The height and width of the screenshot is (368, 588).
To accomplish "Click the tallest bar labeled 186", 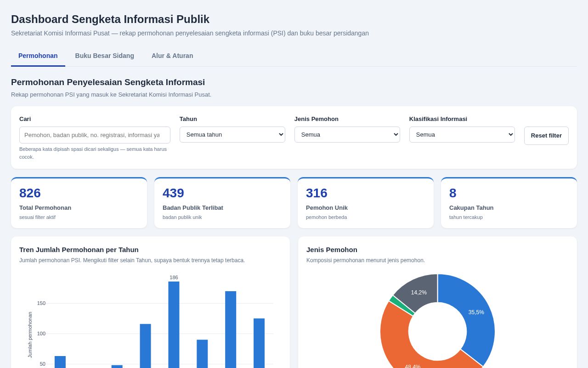I will pos(174,324).
